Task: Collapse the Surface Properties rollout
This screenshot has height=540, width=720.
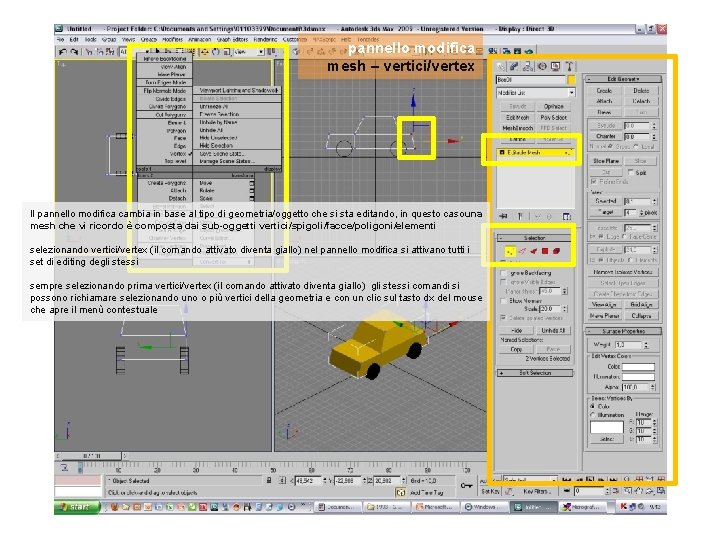Action: click(623, 331)
